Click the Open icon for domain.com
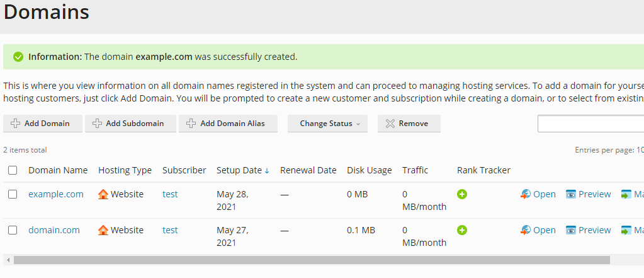Image resolution: width=644 pixels, height=278 pixels. pyautogui.click(x=526, y=231)
